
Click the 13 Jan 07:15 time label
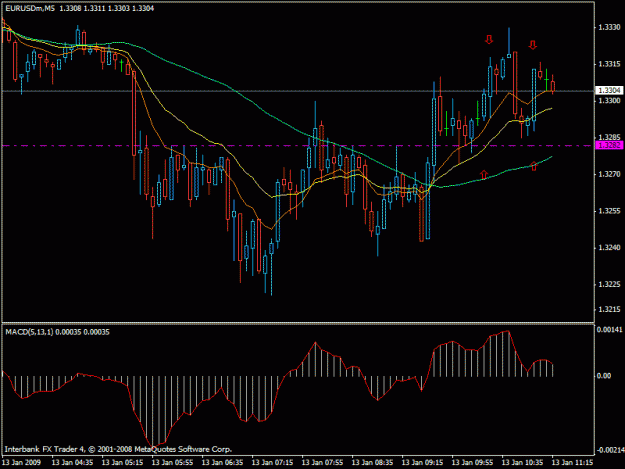(272, 463)
